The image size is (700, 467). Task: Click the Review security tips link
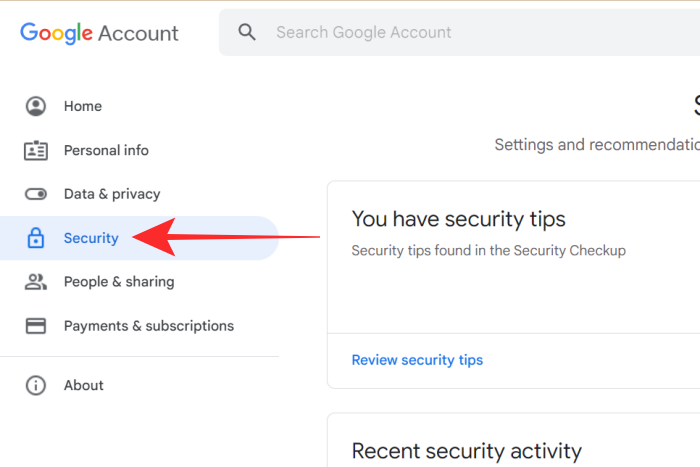click(x=417, y=360)
